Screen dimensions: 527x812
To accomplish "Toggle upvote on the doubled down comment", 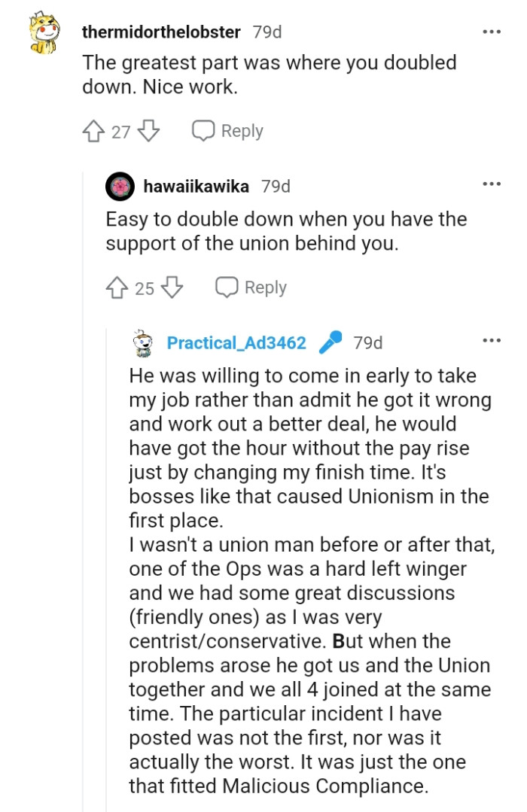I will (x=94, y=130).
